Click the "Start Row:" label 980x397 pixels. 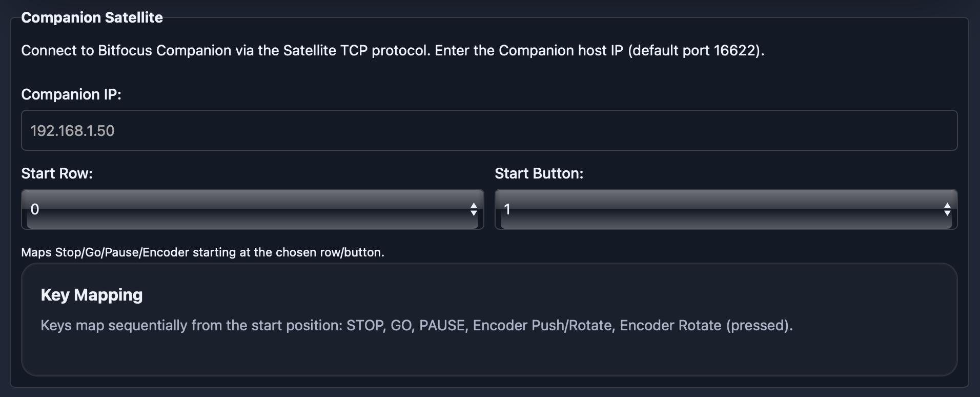pyautogui.click(x=57, y=173)
